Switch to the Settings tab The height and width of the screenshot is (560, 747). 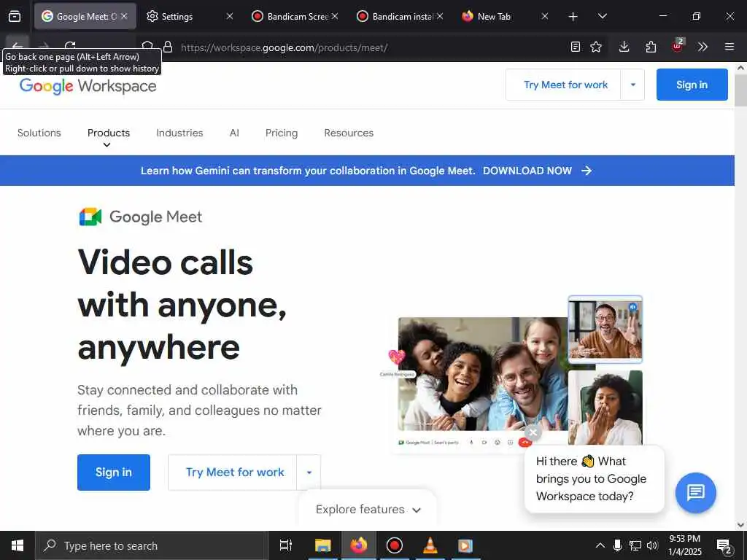(x=182, y=17)
